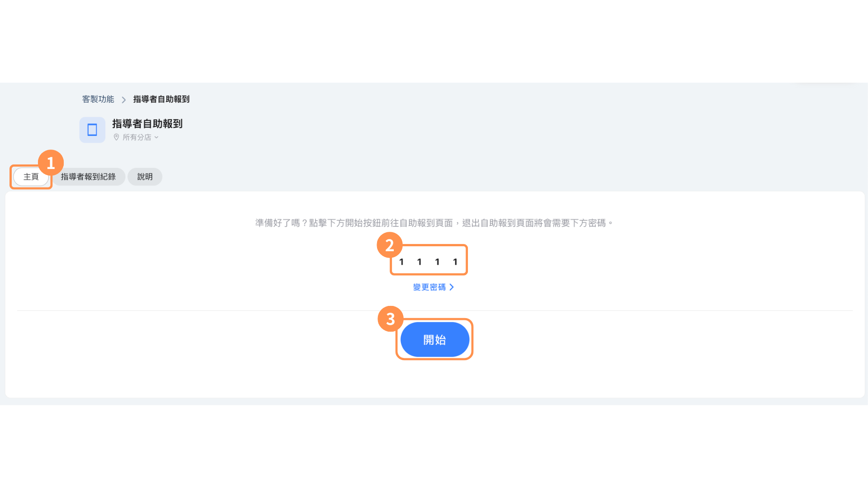868x488 pixels.
Task: Click the blue tablet icon beside title
Action: (92, 130)
